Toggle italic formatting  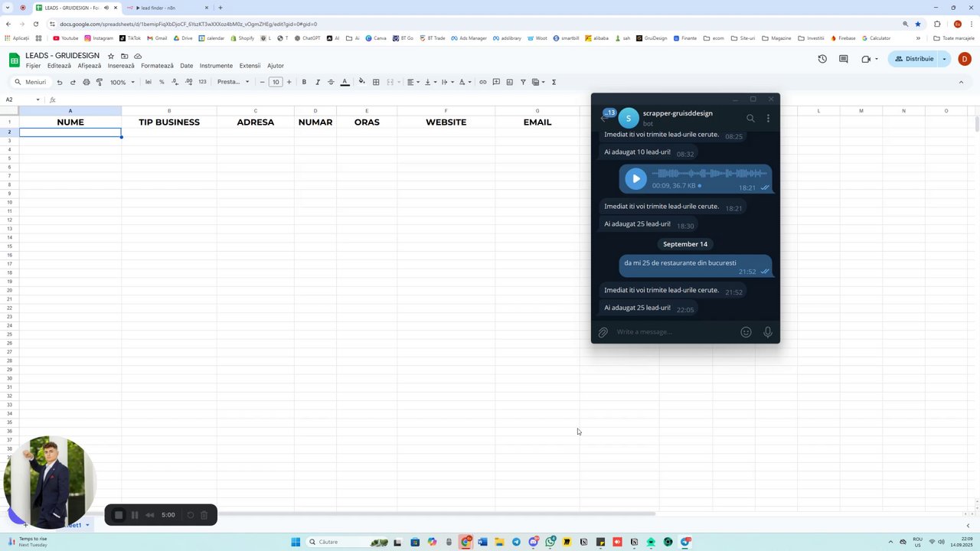click(x=317, y=82)
